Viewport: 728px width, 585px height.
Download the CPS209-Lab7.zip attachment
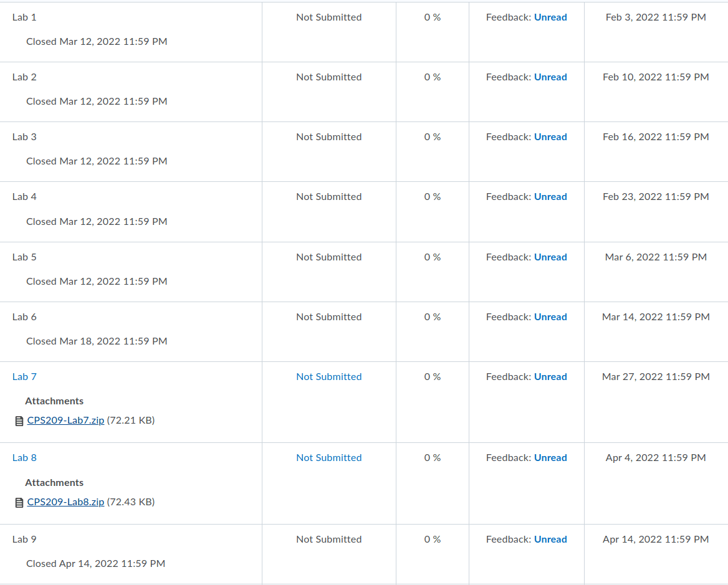[65, 421]
